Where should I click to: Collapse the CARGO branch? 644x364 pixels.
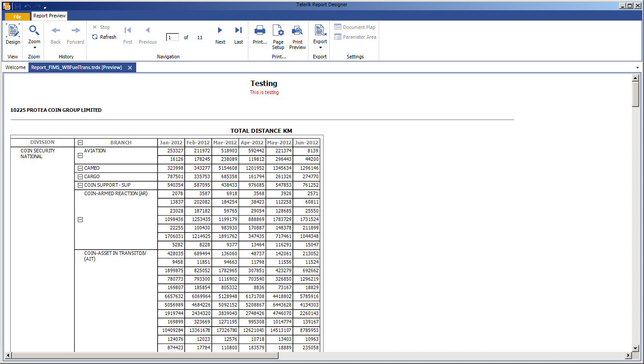80,177
